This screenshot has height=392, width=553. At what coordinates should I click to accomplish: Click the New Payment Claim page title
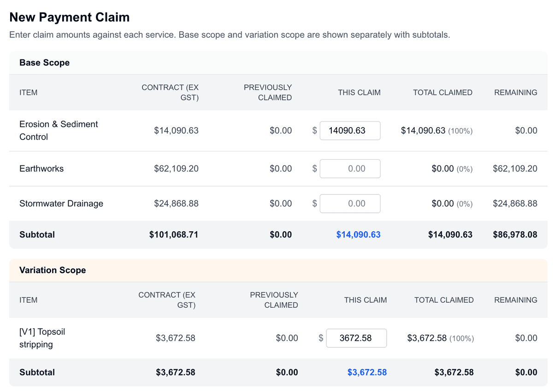point(69,17)
